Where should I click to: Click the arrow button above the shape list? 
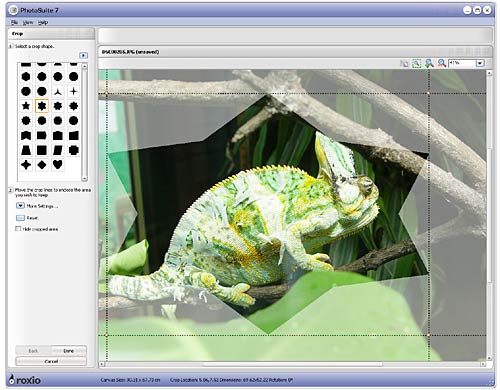point(83,55)
